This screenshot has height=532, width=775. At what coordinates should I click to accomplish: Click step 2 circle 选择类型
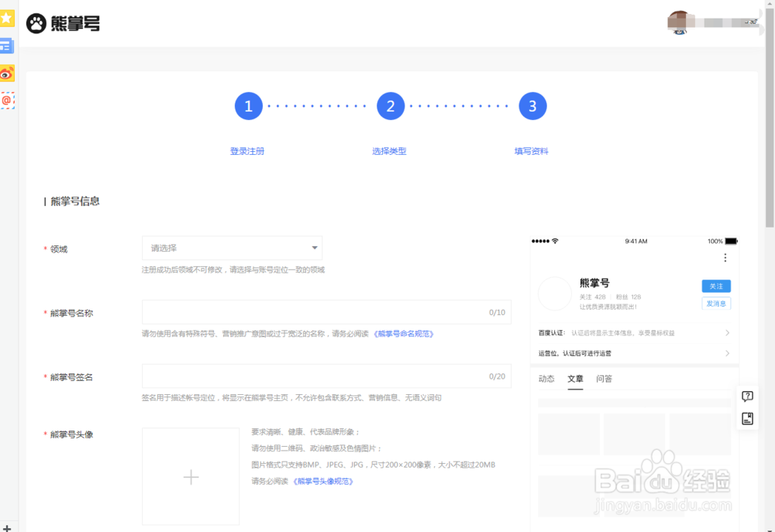coord(391,106)
